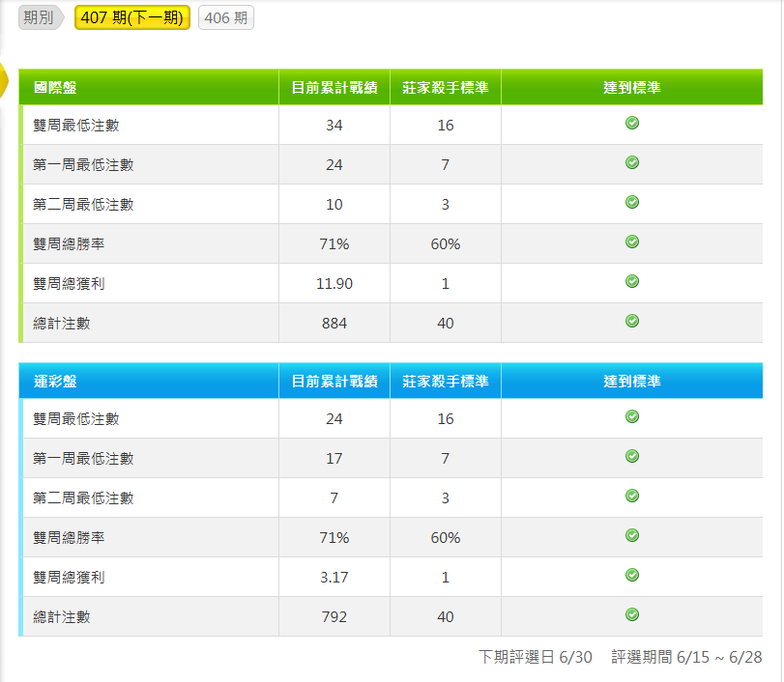This screenshot has width=784, height=682.
Task: Click 評選期間 6/15 ~ 6/28 text
Action: point(686,657)
